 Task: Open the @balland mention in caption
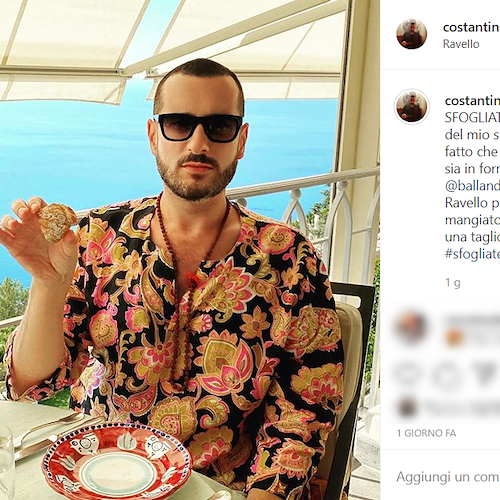(x=472, y=186)
